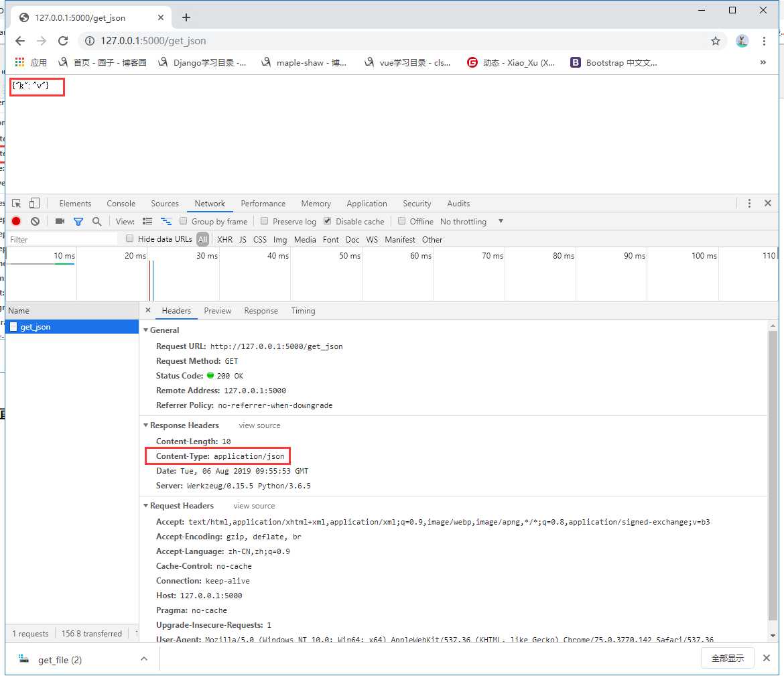Image resolution: width=784 pixels, height=680 pixels.
Task: Open the Performance panel tab
Action: click(263, 204)
